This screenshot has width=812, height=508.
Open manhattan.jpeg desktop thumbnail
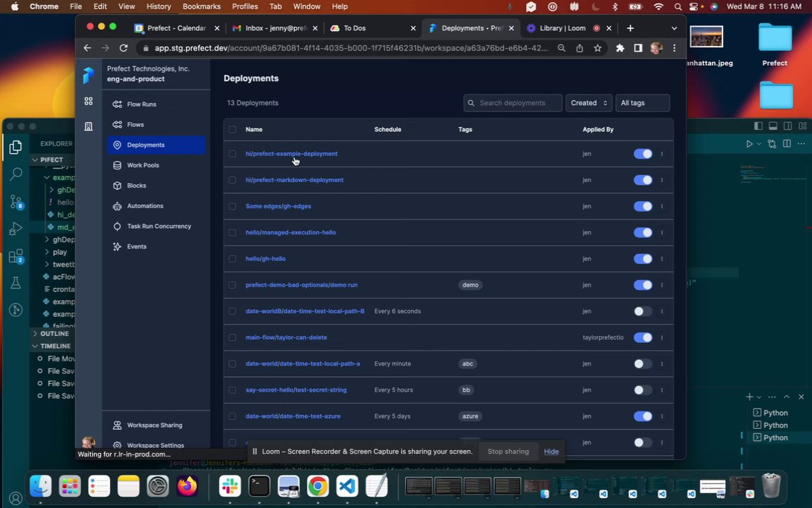click(706, 36)
